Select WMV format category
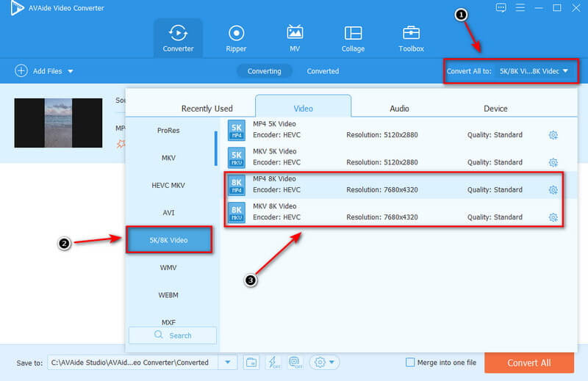 (168, 267)
